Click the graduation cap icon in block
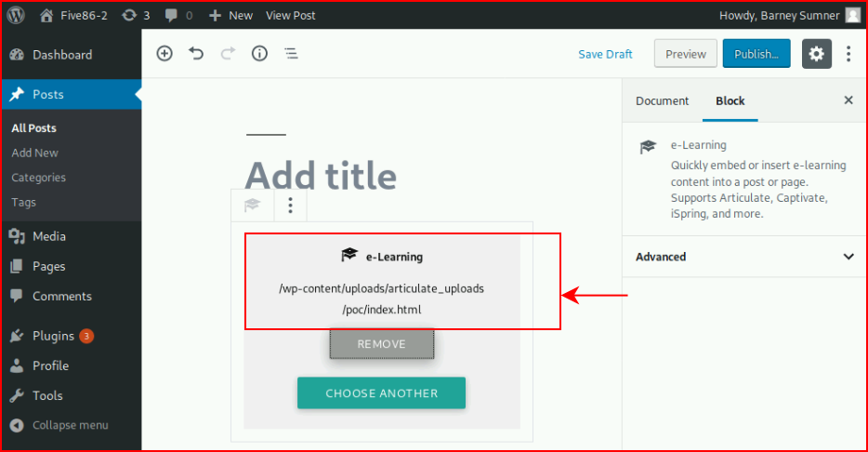The width and height of the screenshot is (868, 452). (349, 256)
